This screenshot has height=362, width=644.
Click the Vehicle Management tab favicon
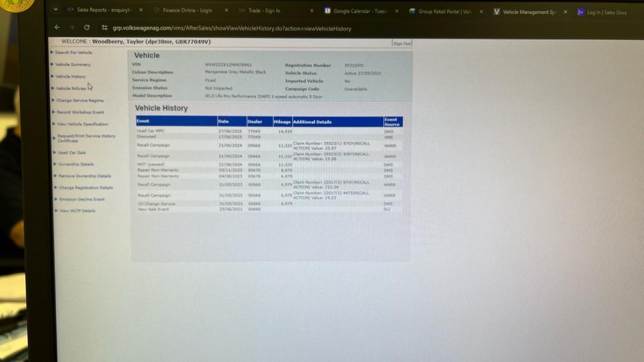pyautogui.click(x=496, y=11)
